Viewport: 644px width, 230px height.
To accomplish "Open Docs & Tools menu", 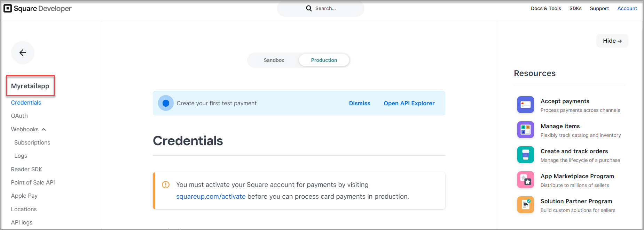I will click(546, 8).
